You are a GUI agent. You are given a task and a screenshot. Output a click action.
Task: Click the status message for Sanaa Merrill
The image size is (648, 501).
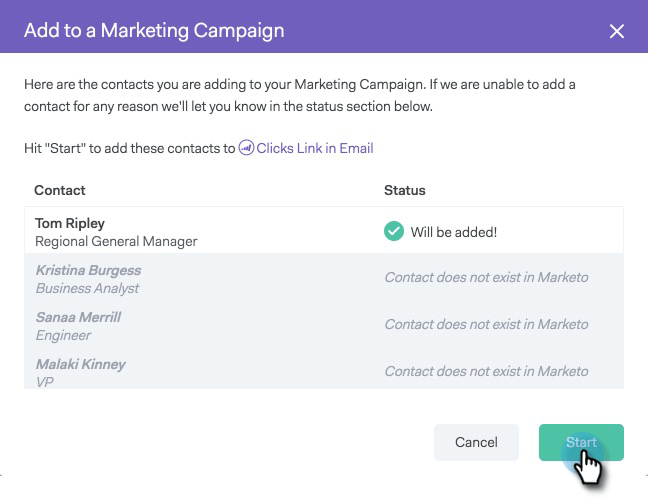[x=486, y=324]
